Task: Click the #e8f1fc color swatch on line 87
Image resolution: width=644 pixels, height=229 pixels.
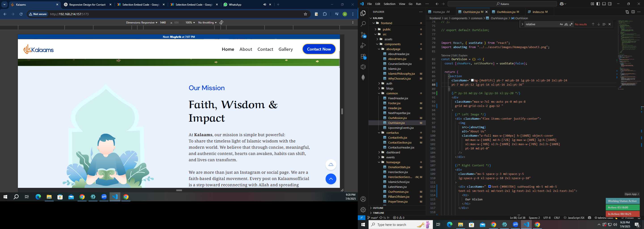Action: (472, 81)
